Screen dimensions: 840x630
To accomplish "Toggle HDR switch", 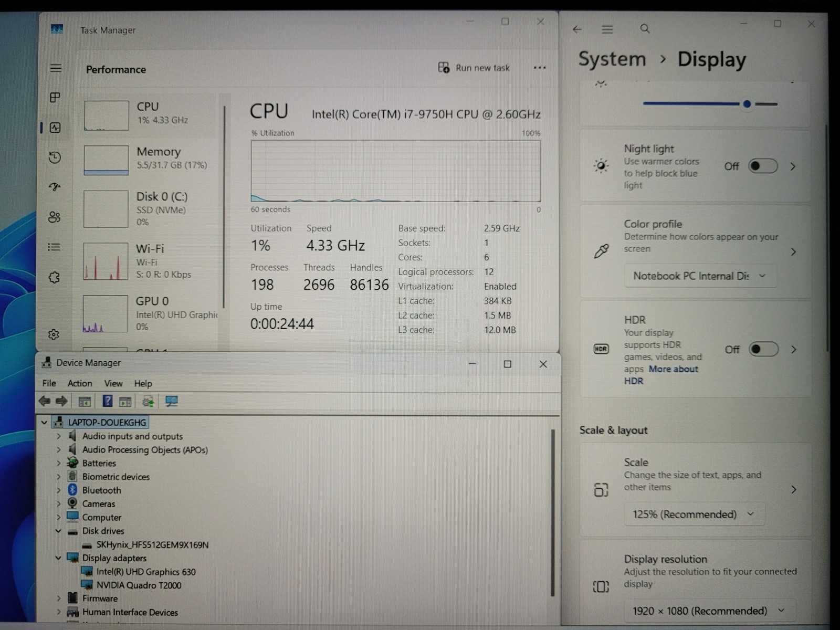I will (763, 349).
